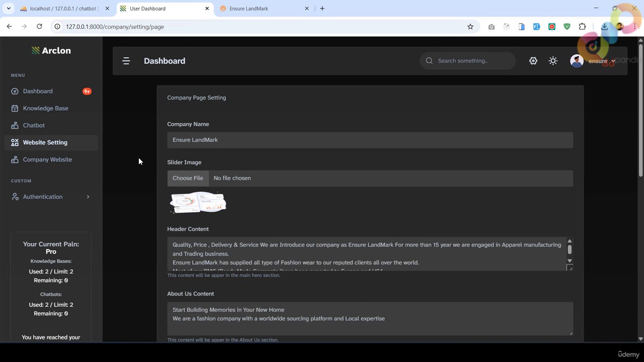The image size is (644, 362).
Task: Click the red play-button extension icon
Action: (x=552, y=27)
